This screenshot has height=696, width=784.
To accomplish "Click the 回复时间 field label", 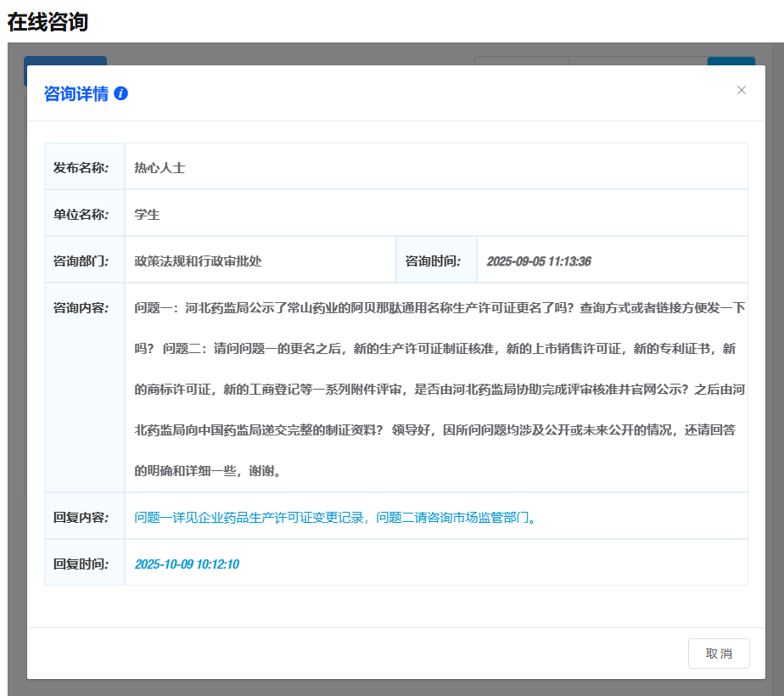I will tap(81, 564).
